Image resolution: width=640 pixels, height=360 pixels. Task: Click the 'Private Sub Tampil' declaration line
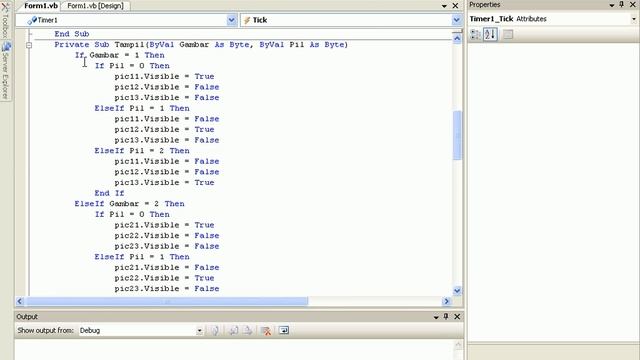201,44
